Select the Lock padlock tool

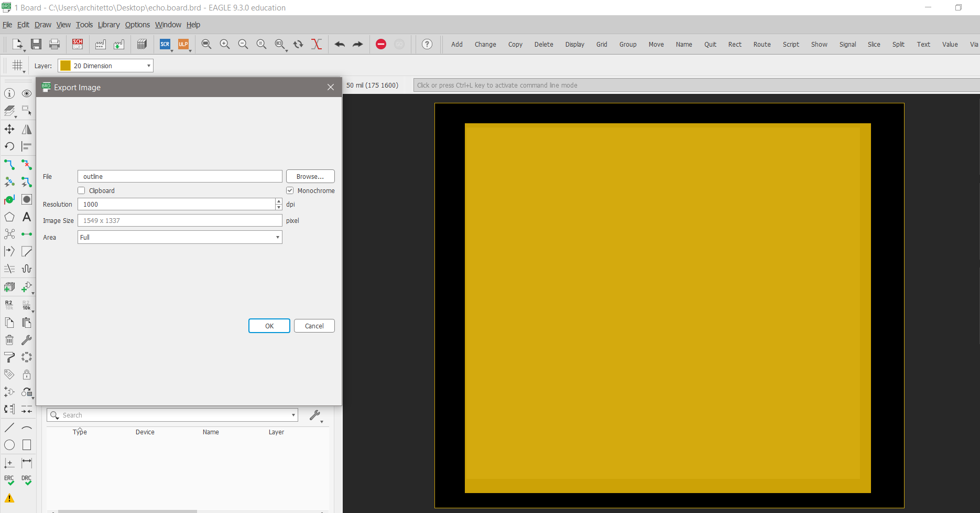(27, 375)
